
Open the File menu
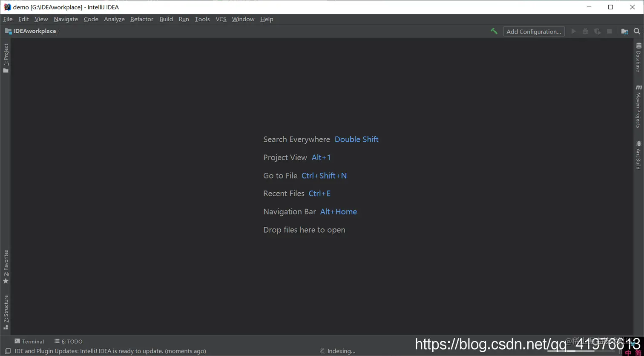tap(8, 19)
